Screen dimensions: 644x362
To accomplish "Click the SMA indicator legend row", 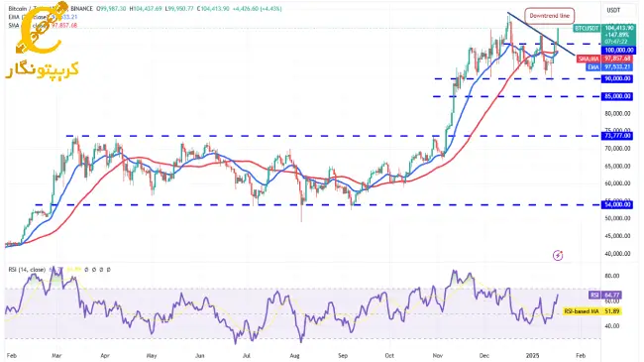I will pos(43,25).
